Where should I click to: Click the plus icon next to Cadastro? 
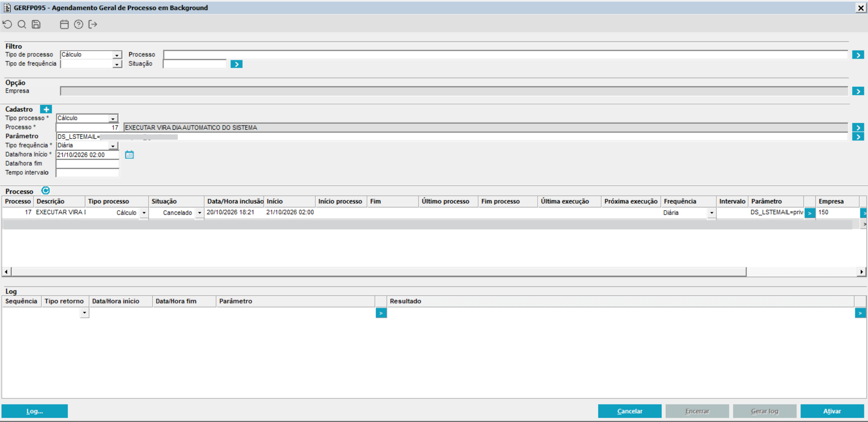(x=46, y=109)
